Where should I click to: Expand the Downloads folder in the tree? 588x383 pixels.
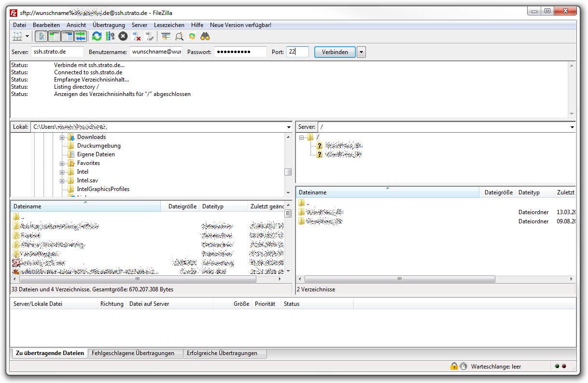62,137
